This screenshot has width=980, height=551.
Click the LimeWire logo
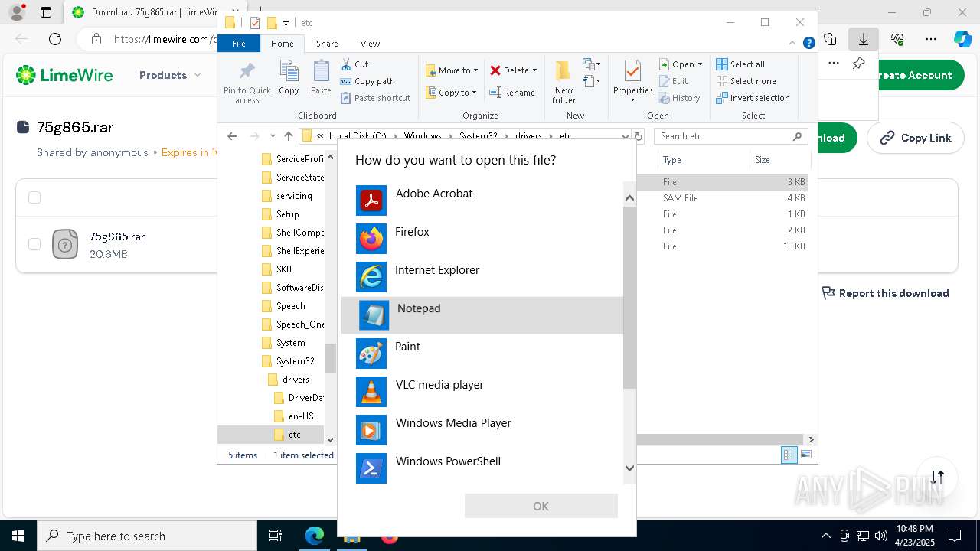(64, 75)
